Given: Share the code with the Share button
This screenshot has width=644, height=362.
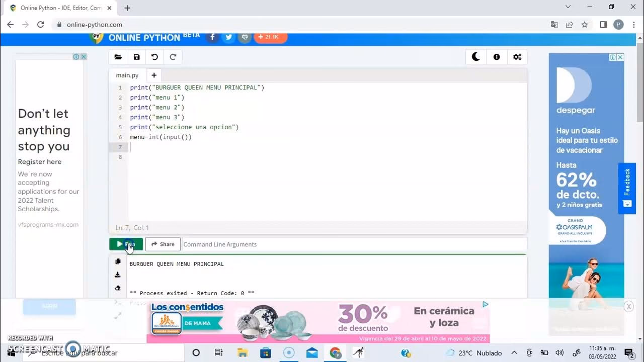Looking at the screenshot, I should tap(163, 244).
